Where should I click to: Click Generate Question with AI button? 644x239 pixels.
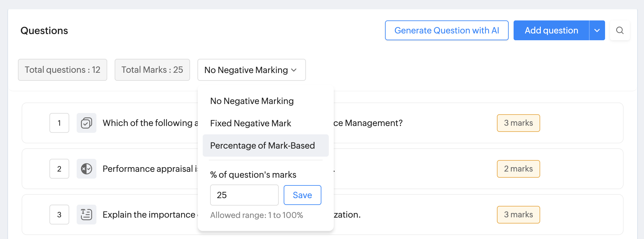click(447, 30)
